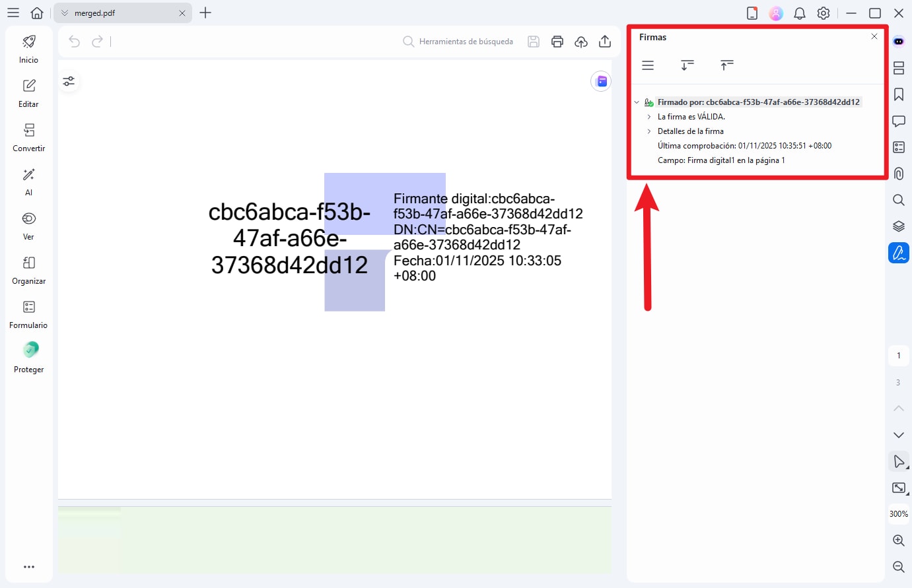The image size is (912, 588).
Task: Close the Firmas panel with its X
Action: point(874,36)
